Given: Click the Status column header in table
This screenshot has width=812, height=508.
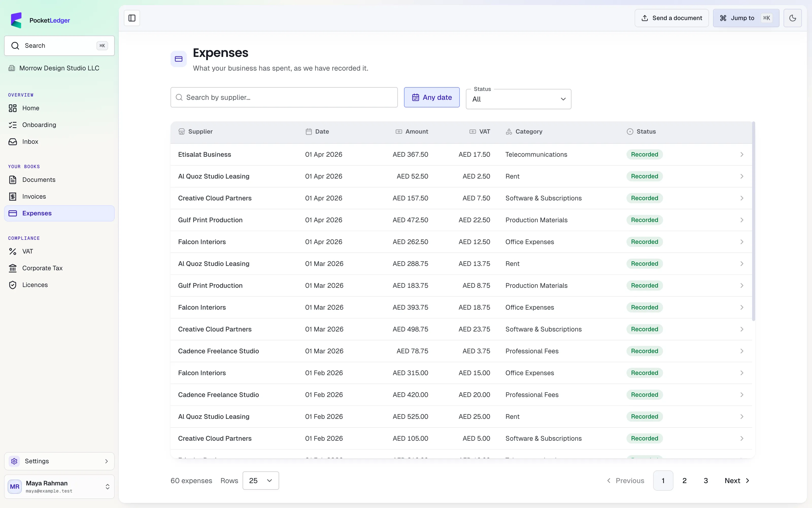Looking at the screenshot, I should [x=641, y=132].
